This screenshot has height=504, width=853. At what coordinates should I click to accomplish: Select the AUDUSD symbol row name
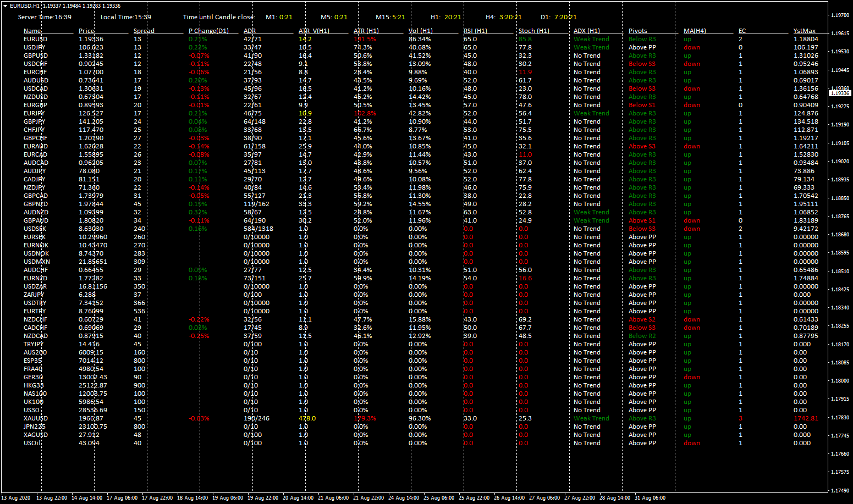36,80
